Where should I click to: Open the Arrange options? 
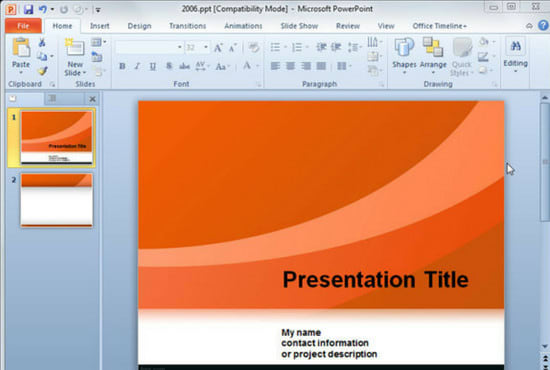click(x=433, y=56)
